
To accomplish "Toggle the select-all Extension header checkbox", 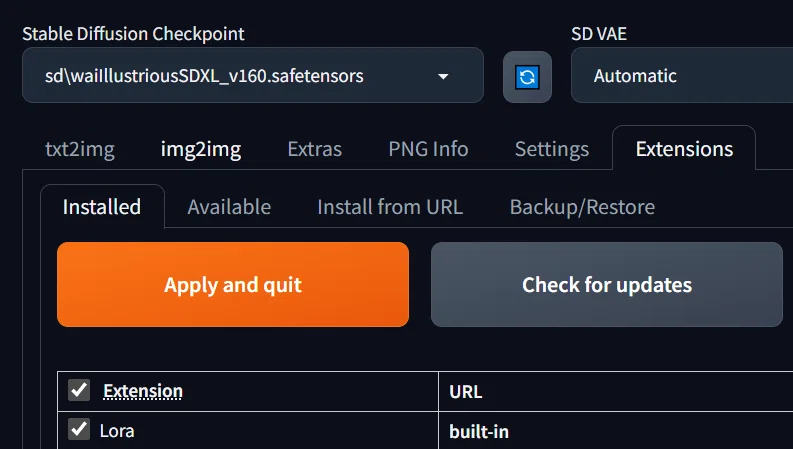I will click(x=79, y=390).
